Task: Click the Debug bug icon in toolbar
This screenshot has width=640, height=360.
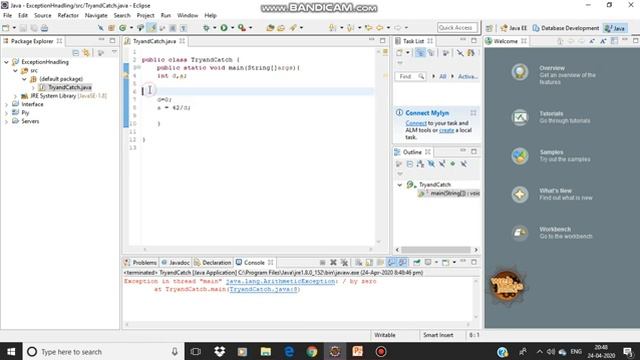Action: point(206,28)
